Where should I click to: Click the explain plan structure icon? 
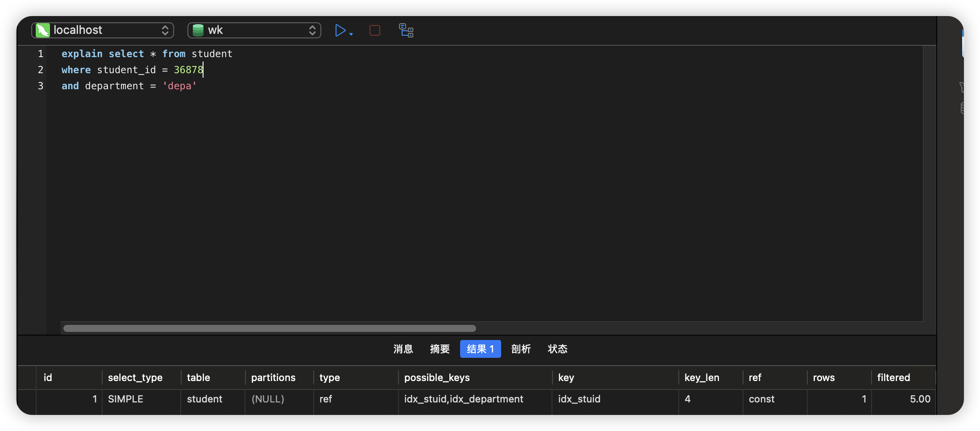coord(406,30)
